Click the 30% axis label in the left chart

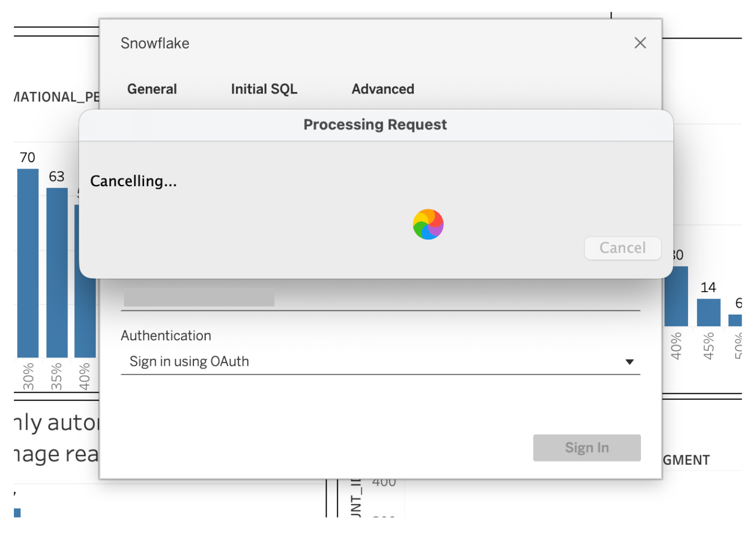pos(28,376)
